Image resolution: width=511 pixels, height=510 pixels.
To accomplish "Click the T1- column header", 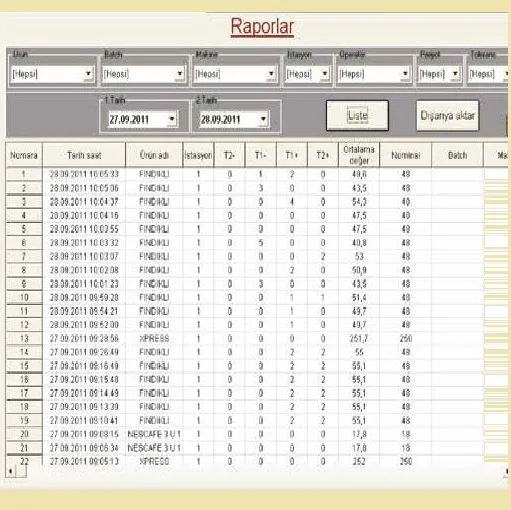I will (x=261, y=155).
